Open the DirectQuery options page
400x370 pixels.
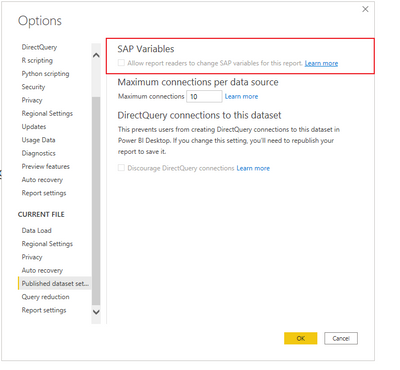point(39,47)
